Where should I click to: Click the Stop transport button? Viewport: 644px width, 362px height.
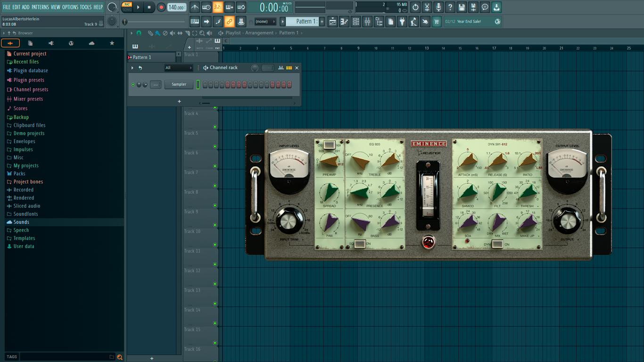pos(149,7)
